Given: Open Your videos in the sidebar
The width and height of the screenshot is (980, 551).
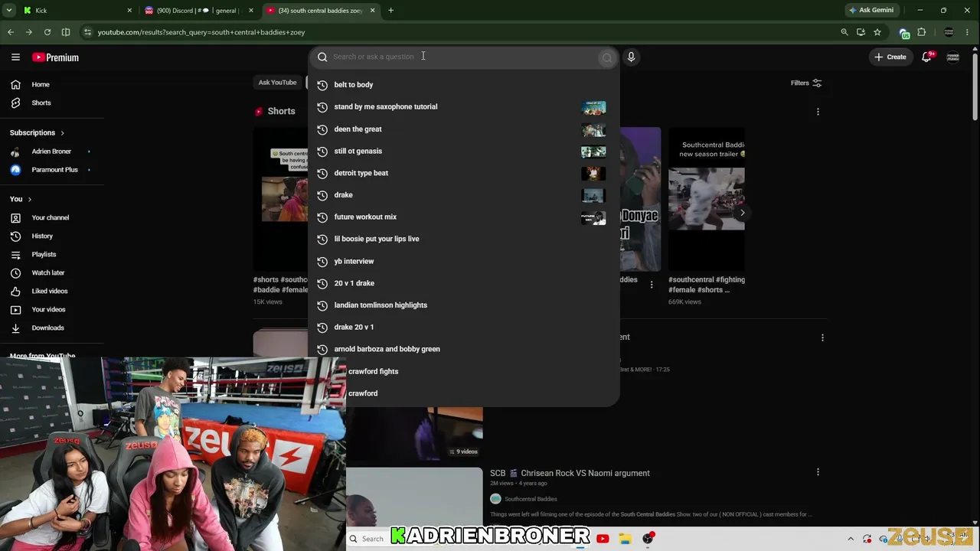Looking at the screenshot, I should [x=48, y=309].
